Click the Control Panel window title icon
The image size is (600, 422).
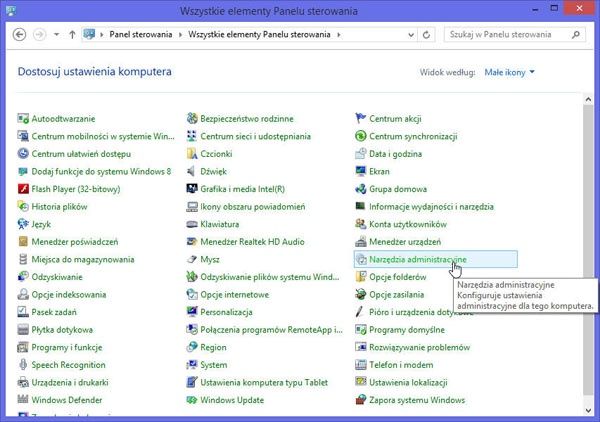pos(11,11)
